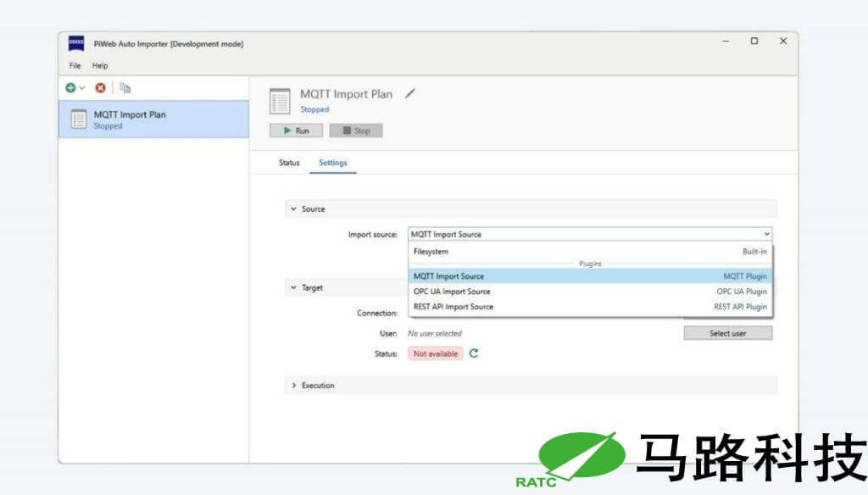Switch to the Status tab
The height and width of the screenshot is (495, 868).
(x=289, y=163)
